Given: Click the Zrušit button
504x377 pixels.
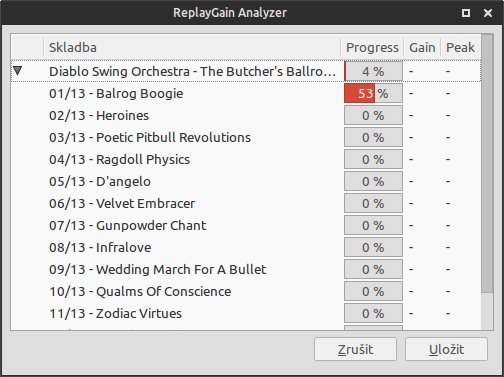Looking at the screenshot, I should [355, 349].
